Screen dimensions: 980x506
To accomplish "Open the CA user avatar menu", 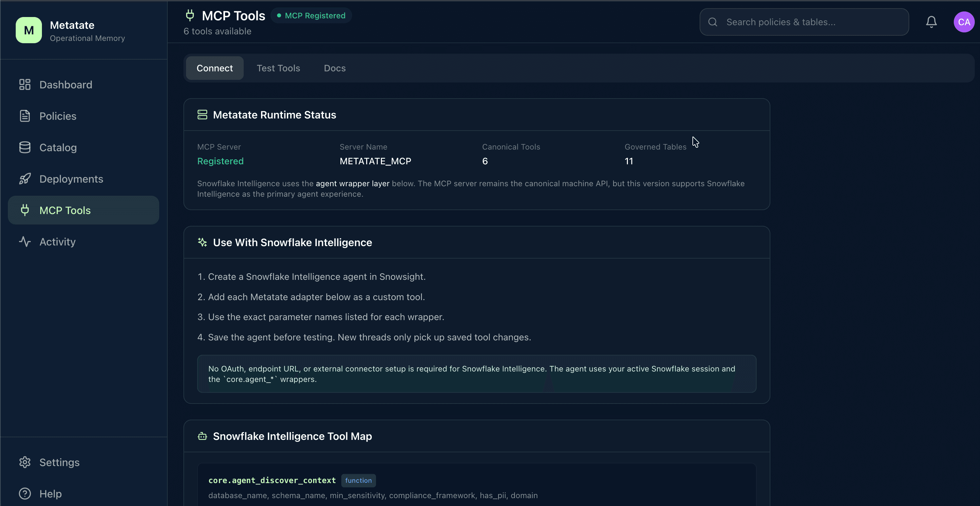I will (x=964, y=22).
